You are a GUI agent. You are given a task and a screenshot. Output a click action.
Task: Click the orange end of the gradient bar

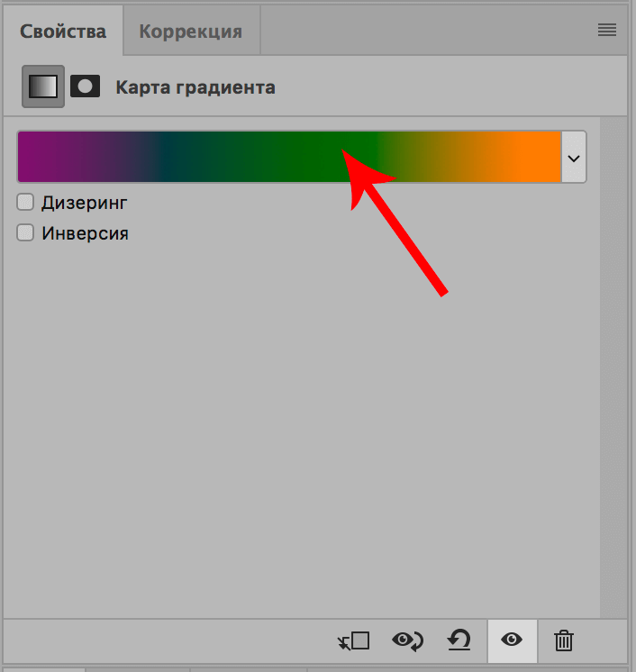536,158
